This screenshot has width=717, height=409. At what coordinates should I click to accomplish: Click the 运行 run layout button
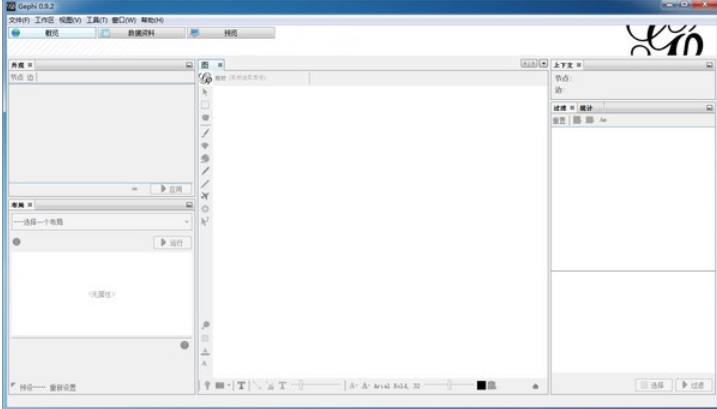click(x=172, y=242)
